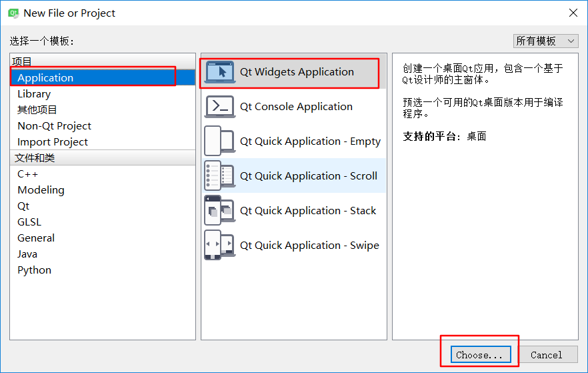Select the Python files category
The height and width of the screenshot is (373, 588).
tap(103, 270)
